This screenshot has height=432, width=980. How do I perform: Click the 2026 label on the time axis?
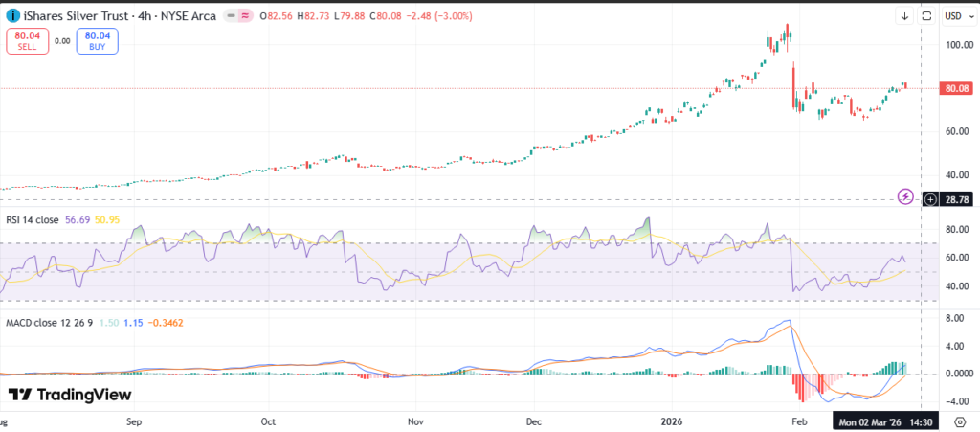pyautogui.click(x=675, y=421)
